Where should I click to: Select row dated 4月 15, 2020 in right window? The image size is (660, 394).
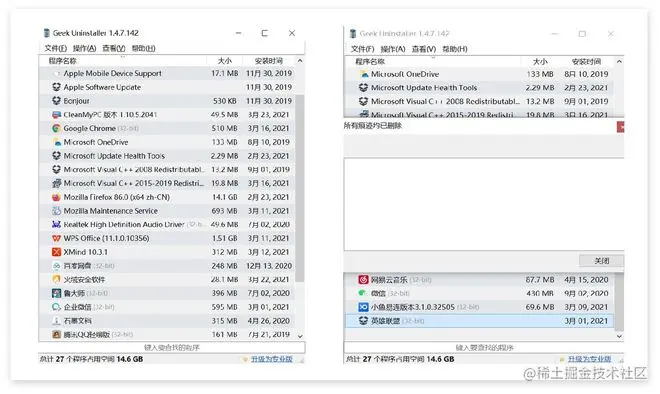coord(479,280)
